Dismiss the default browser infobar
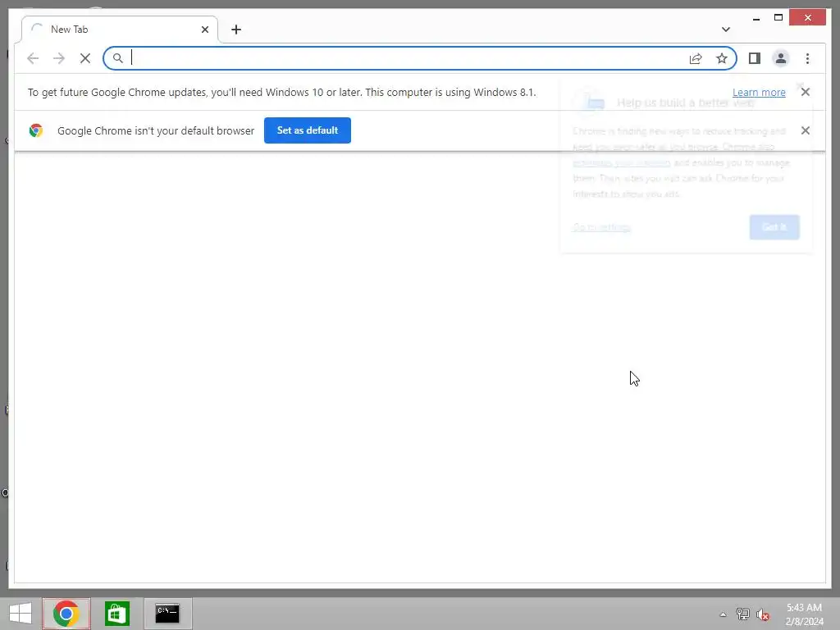Screen dimensions: 840x630 806,130
